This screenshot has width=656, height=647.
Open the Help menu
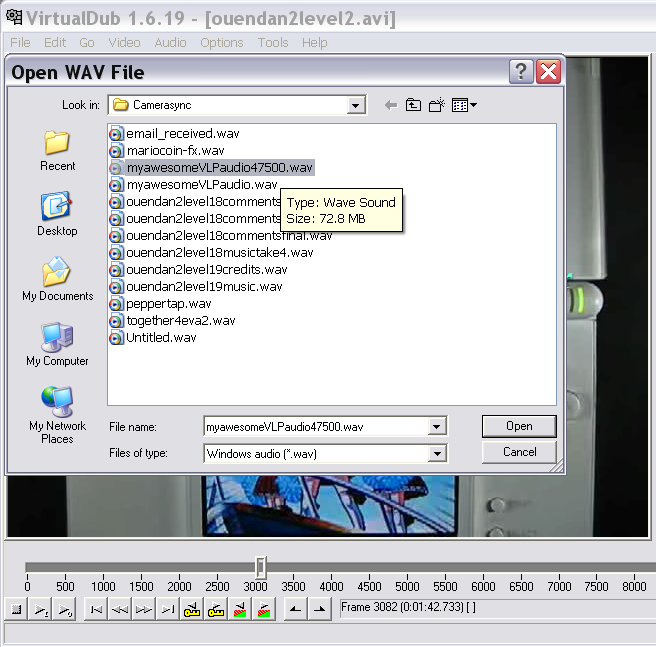(315, 43)
